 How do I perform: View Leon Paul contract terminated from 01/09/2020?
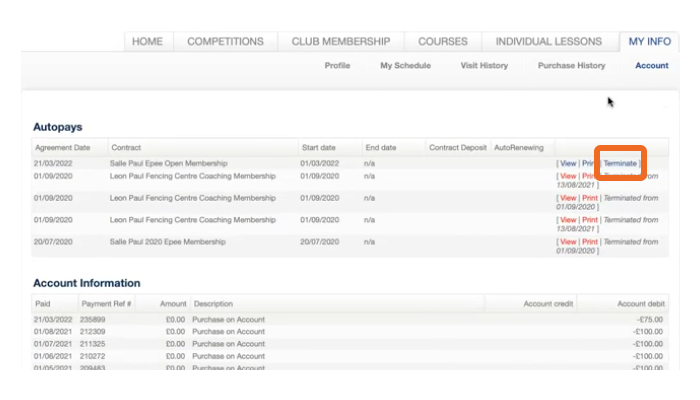[x=567, y=198]
